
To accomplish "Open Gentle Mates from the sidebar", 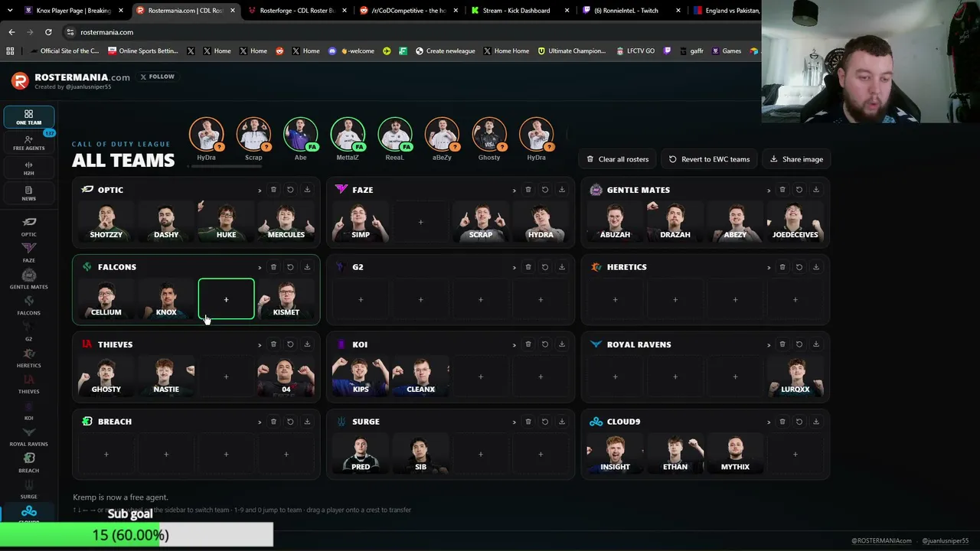I will click(x=28, y=279).
